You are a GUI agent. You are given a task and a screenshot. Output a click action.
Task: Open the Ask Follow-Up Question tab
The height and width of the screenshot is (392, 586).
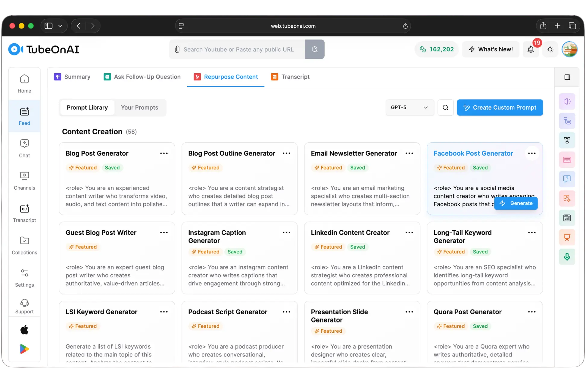click(x=142, y=77)
